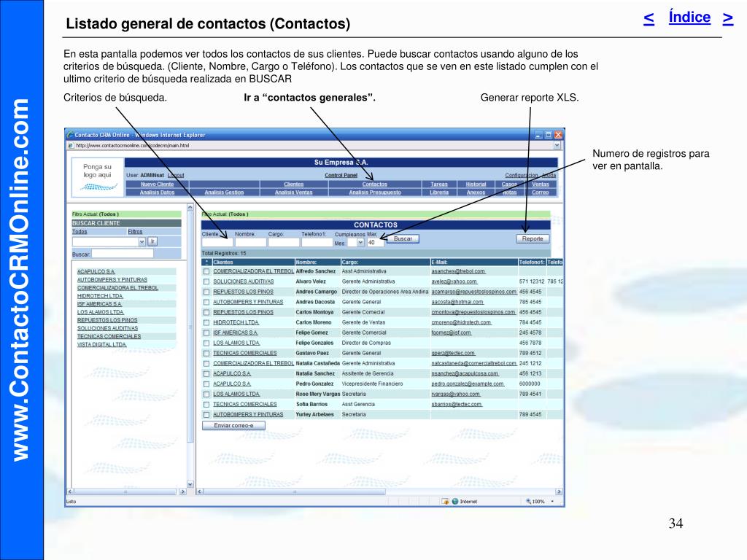Open the Tareas menu
Image resolution: width=747 pixels, height=560 pixels.
pos(438,184)
